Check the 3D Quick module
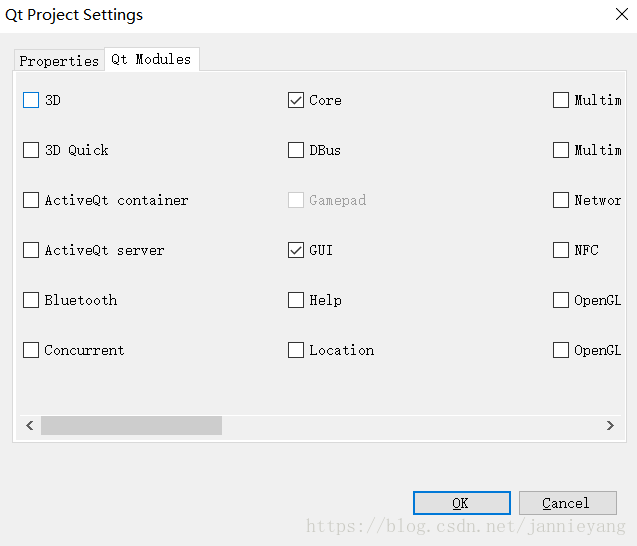The width and height of the screenshot is (637, 546). click(x=31, y=150)
